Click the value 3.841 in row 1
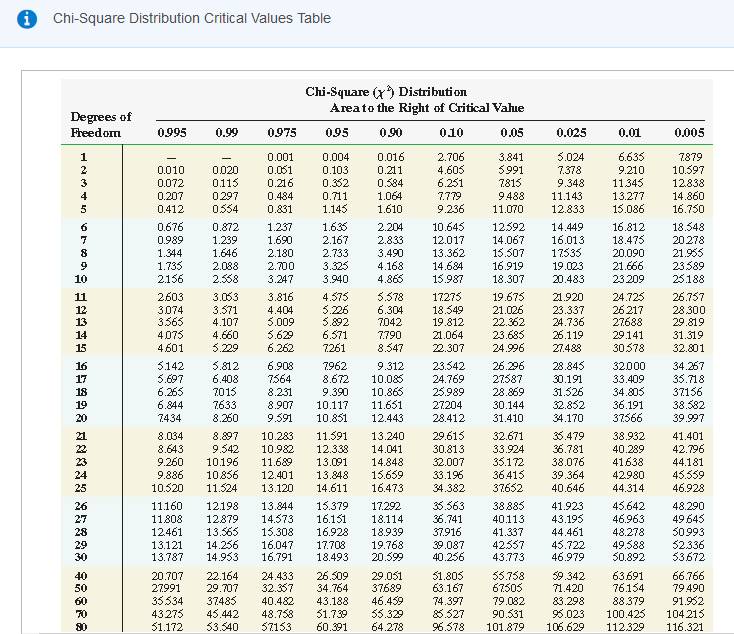The width and height of the screenshot is (734, 634). click(511, 157)
